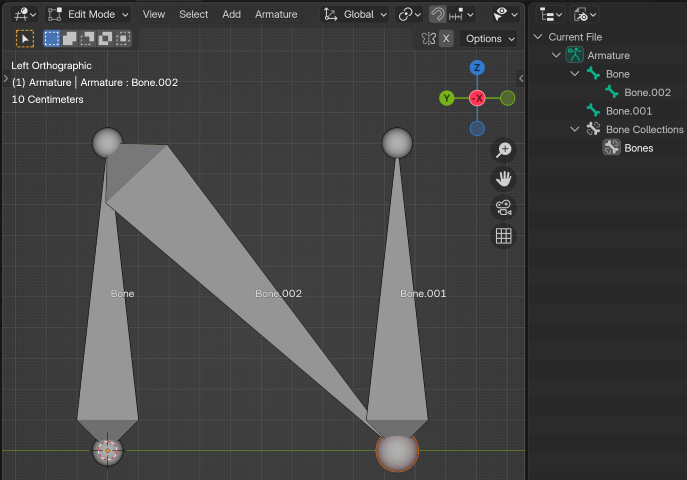Click the Bone.002 icon in the outliner
Screen dimensions: 687x480
[x=612, y=92]
